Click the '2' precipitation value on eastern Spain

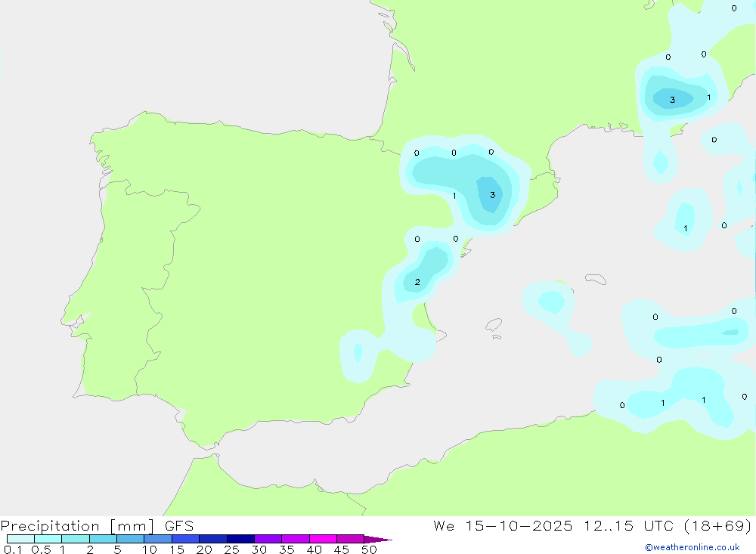417,282
